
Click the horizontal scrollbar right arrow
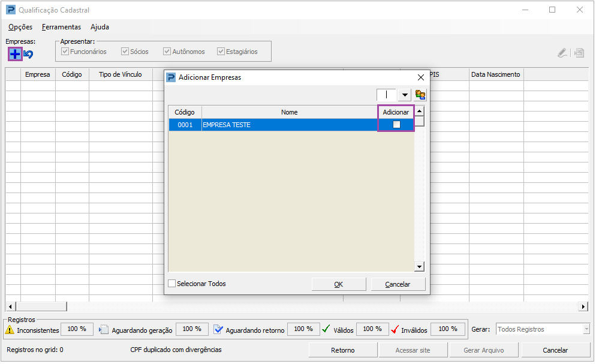[x=583, y=306]
